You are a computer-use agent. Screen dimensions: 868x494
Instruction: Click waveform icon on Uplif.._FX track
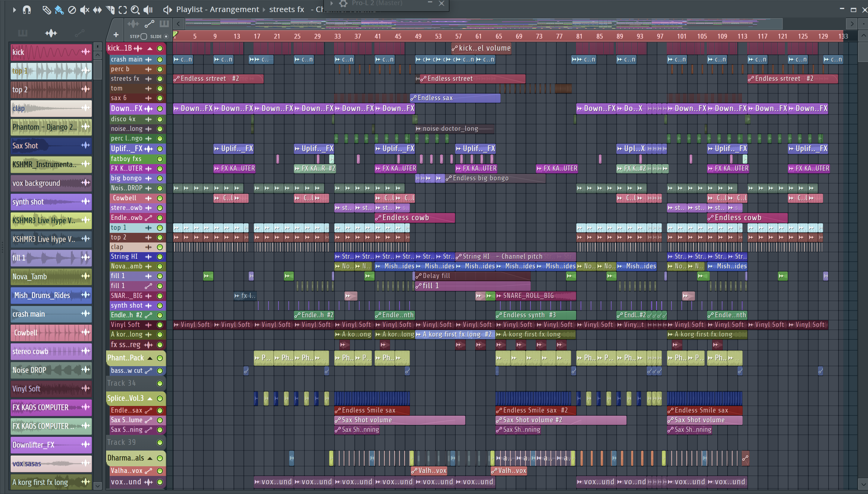[x=148, y=149]
